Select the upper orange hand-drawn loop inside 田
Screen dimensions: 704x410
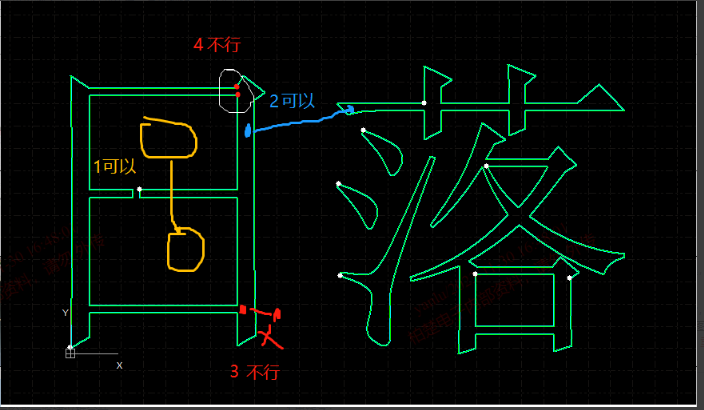(x=170, y=139)
